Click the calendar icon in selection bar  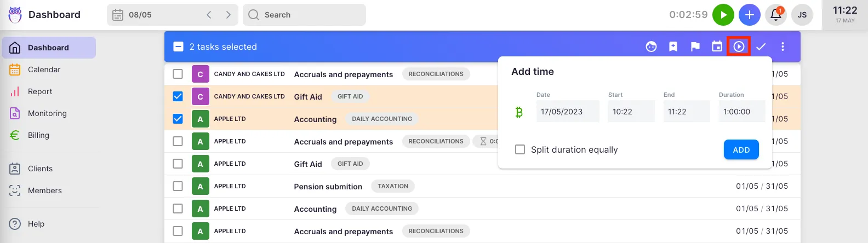click(717, 47)
